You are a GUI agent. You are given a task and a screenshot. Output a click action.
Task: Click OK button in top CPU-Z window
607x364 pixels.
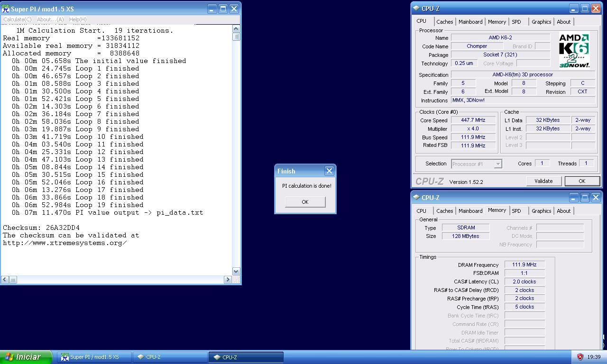click(x=582, y=181)
